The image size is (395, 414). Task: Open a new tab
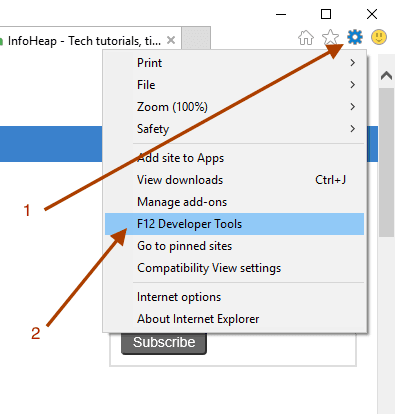point(196,38)
